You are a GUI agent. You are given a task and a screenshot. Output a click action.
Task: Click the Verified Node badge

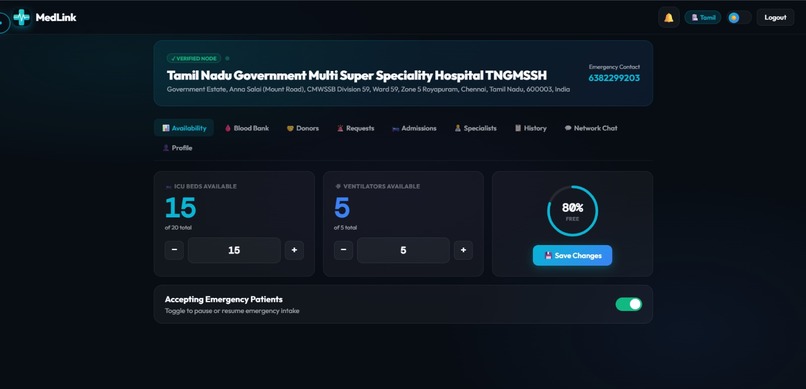tap(194, 59)
